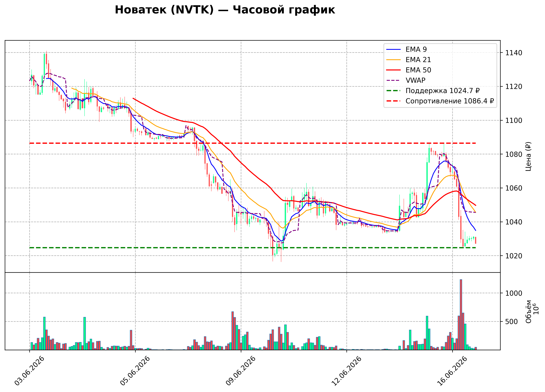The height and width of the screenshot is (392, 545).
Task: Click the "VWAP" legend label
Action: point(415,80)
